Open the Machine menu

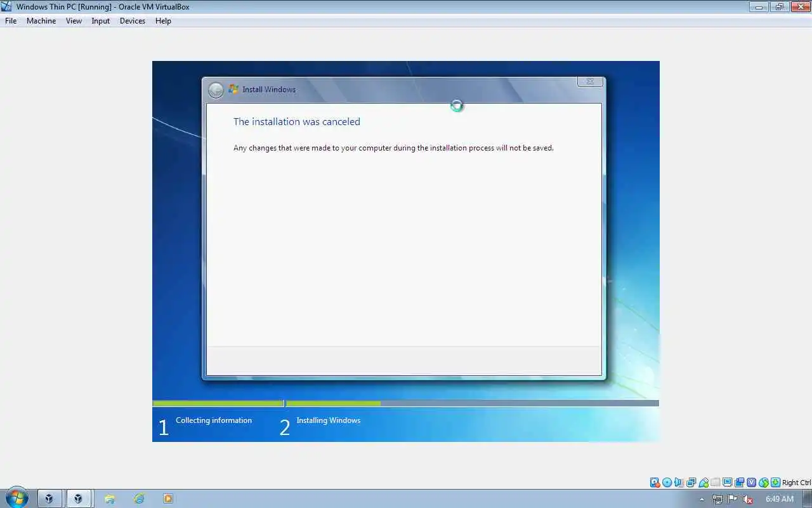pos(41,21)
